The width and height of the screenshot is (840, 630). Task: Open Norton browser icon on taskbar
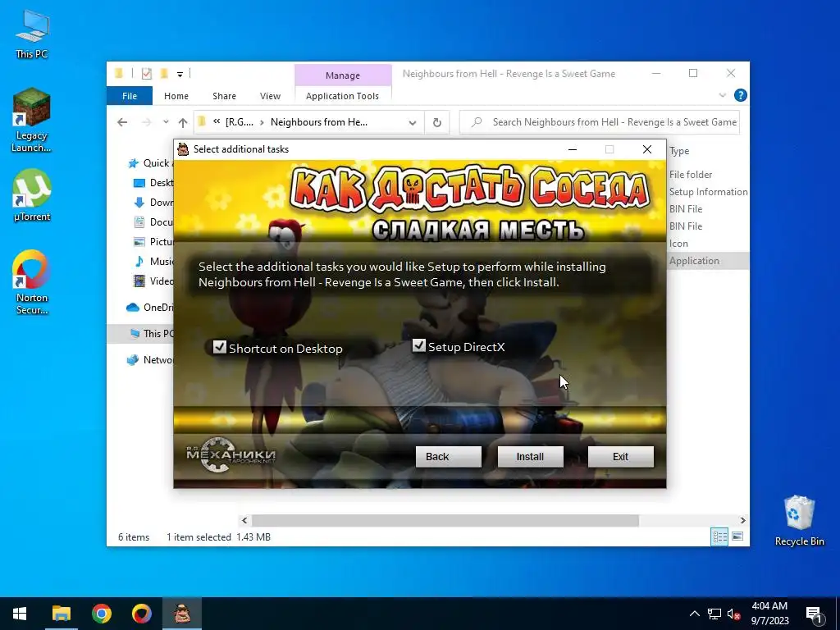point(141,614)
